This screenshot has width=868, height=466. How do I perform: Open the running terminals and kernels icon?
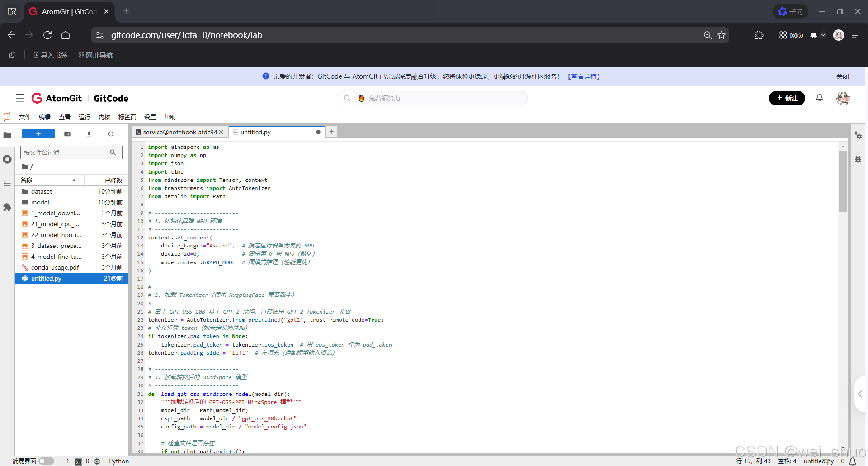7,159
